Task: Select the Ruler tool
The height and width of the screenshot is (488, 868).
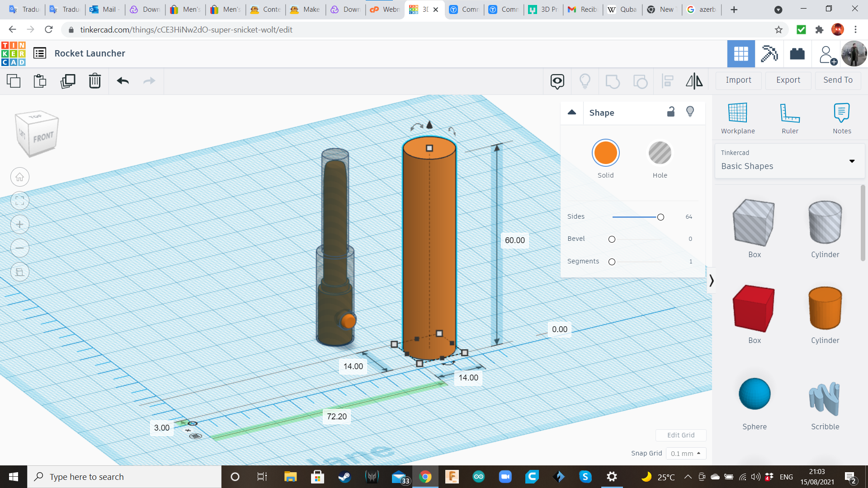Action: pyautogui.click(x=790, y=117)
